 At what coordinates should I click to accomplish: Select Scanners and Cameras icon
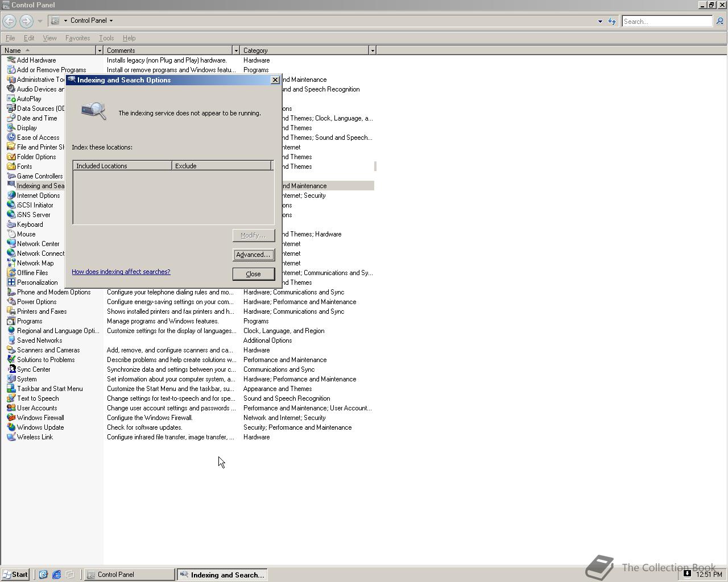[x=11, y=350]
